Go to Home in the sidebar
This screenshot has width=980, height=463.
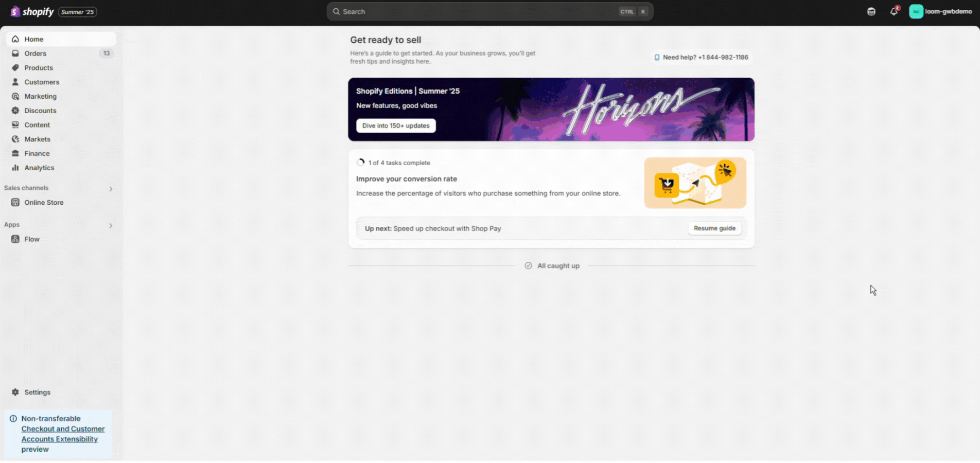[x=61, y=39]
